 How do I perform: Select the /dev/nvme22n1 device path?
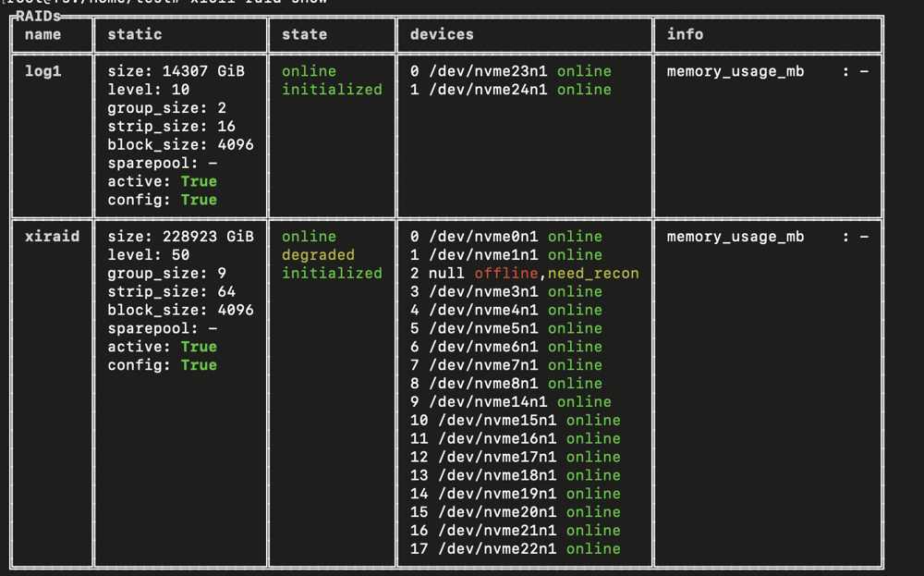coord(497,549)
